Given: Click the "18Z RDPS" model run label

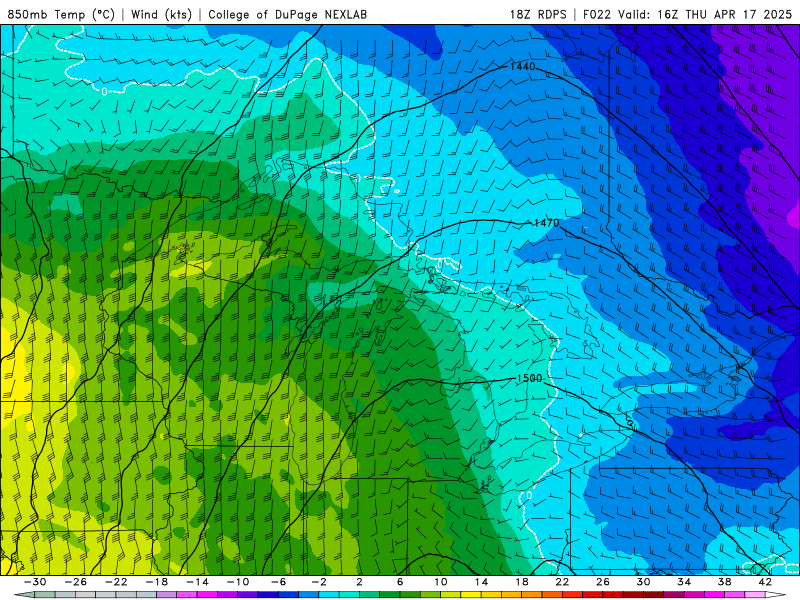Looking at the screenshot, I should point(538,14).
